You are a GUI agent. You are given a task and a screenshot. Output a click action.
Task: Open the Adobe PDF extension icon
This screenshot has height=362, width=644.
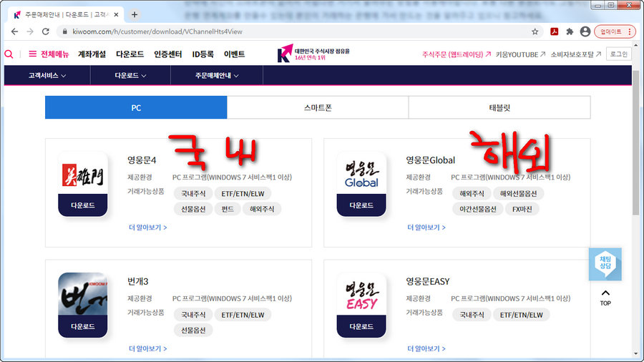coord(554,31)
